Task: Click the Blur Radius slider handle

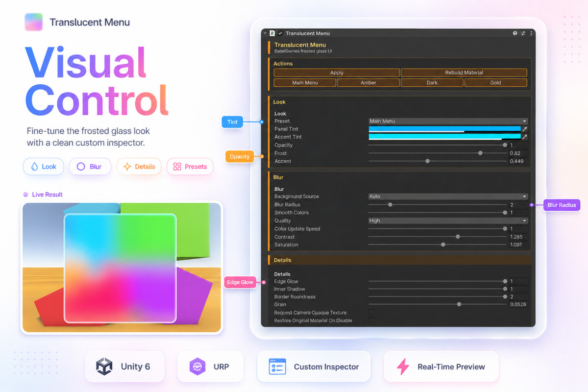Action: (390, 204)
